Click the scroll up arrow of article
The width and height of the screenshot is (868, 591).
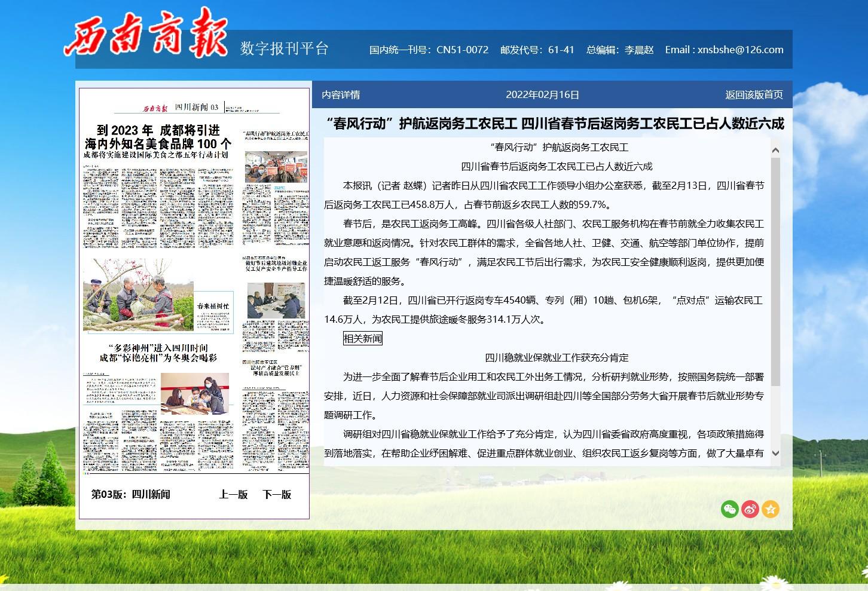point(775,150)
